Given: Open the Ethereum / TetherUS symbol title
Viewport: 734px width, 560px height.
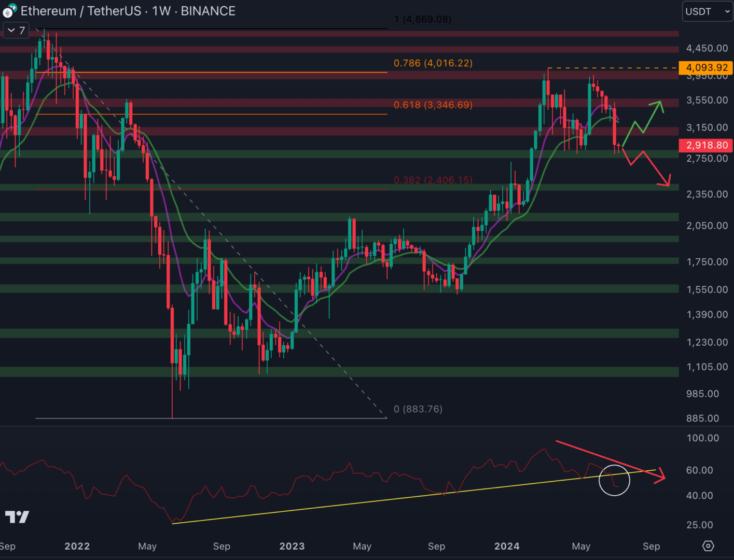Looking at the screenshot, I should pyautogui.click(x=80, y=11).
